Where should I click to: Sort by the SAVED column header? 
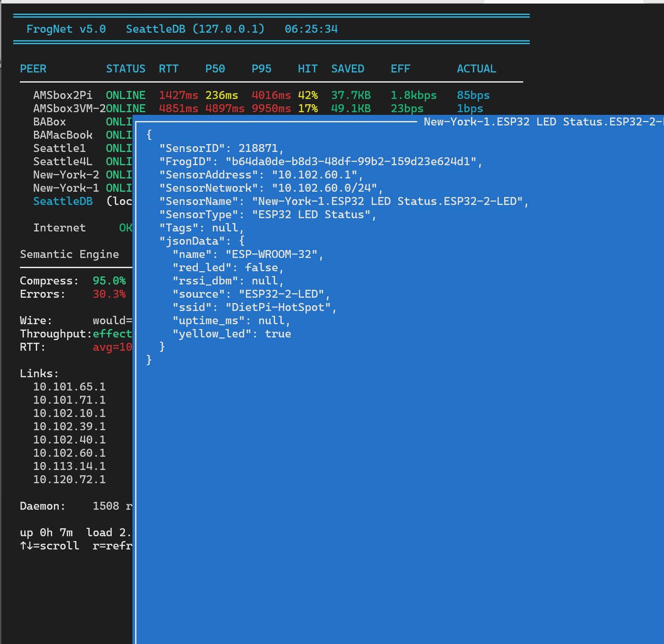click(x=347, y=68)
